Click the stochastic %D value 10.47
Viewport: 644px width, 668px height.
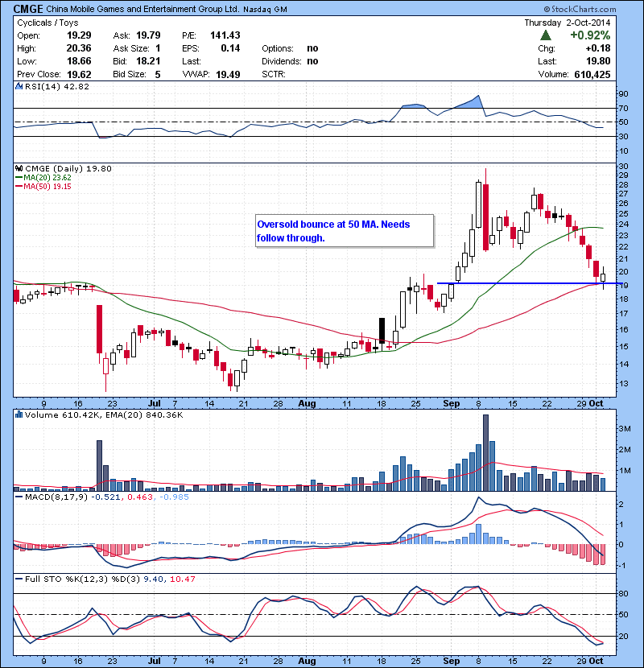coord(183,579)
